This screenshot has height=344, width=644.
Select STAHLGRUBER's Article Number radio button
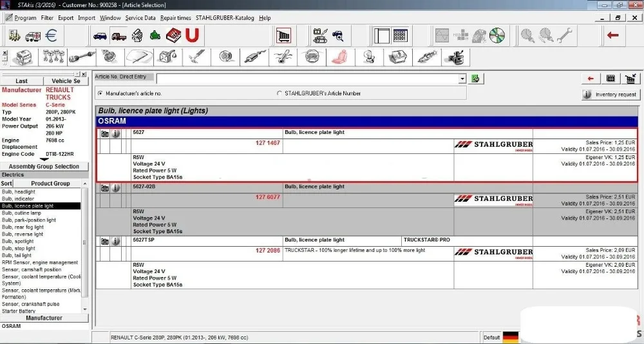pos(279,93)
